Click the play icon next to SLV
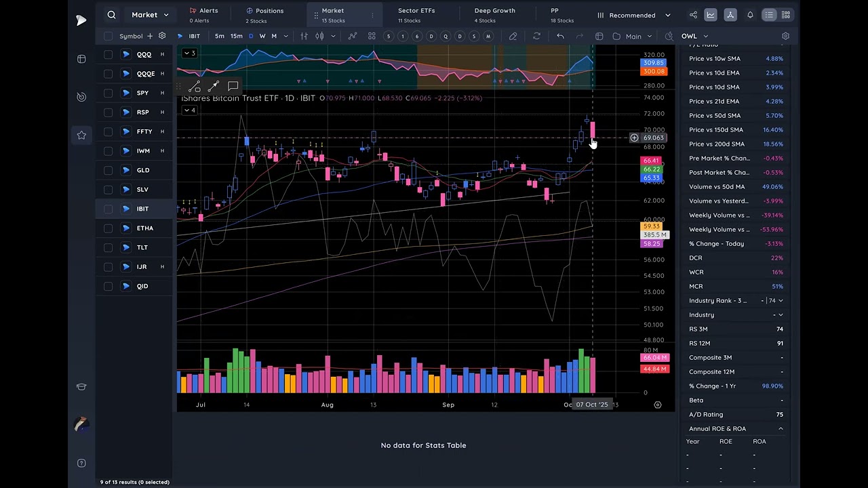Screen dimensions: 868x488 pos(126,189)
